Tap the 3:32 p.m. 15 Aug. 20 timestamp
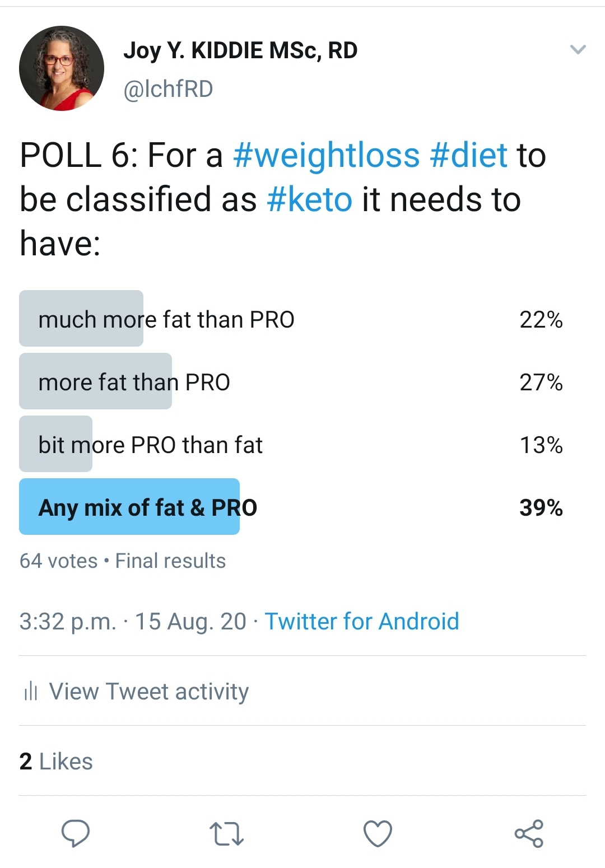 point(133,621)
